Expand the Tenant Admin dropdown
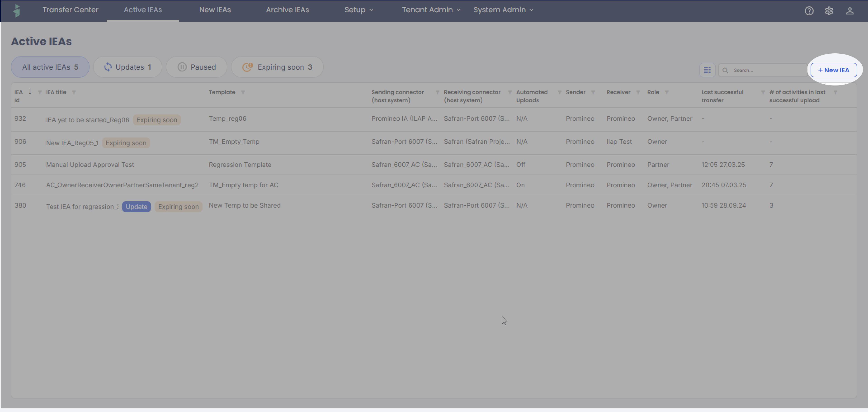 coord(431,10)
